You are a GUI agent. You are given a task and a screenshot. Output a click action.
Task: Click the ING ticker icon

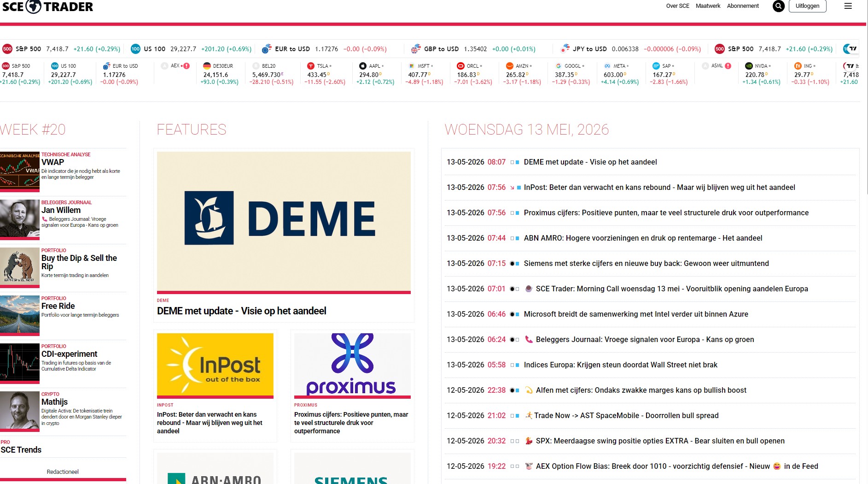pyautogui.click(x=798, y=66)
